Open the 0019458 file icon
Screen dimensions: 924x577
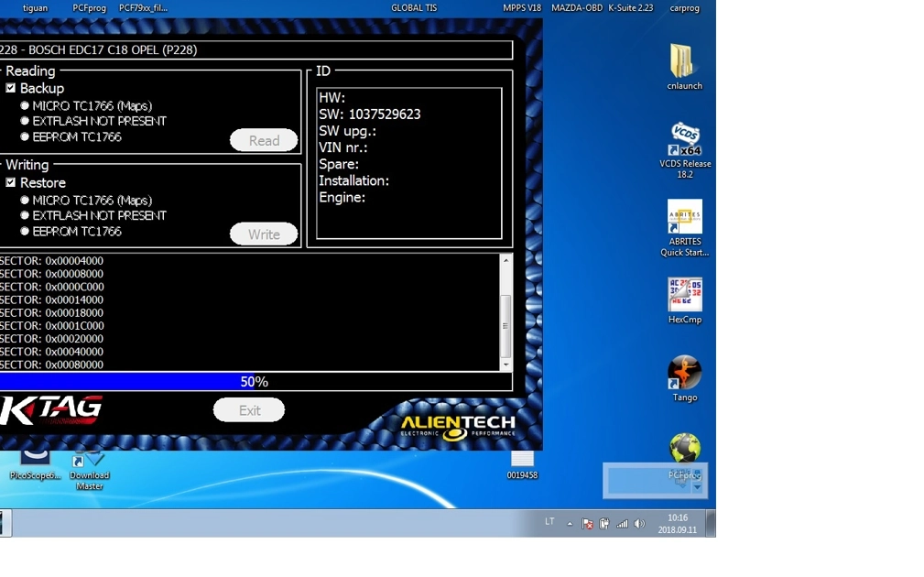(x=522, y=464)
